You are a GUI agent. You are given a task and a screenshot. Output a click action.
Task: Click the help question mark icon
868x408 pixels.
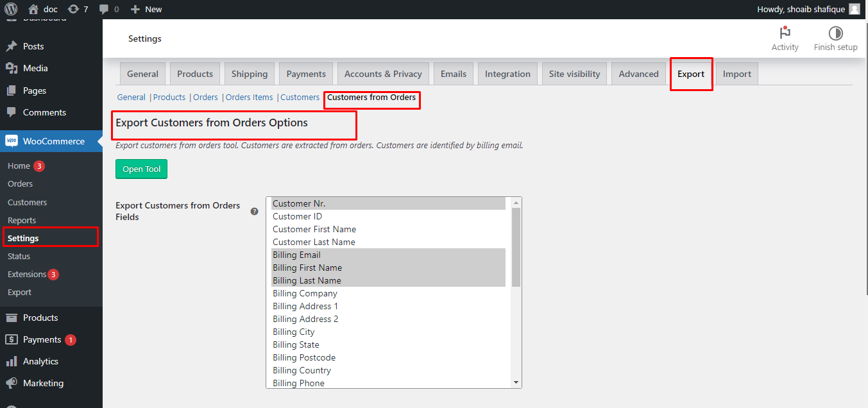[x=254, y=211]
